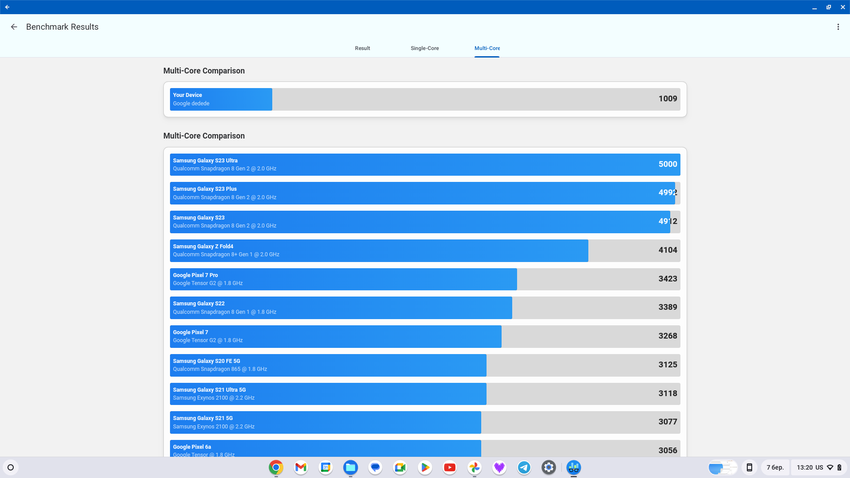Select Your Device Google dedede score bar
Viewport: 850px width, 478px height.
pyautogui.click(x=425, y=99)
